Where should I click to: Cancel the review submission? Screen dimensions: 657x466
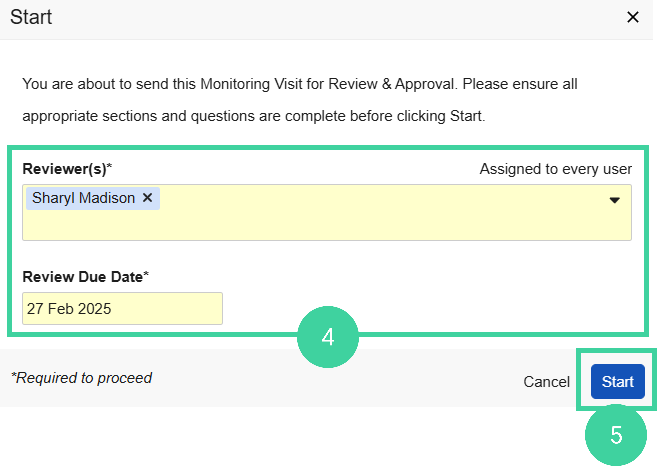(546, 382)
